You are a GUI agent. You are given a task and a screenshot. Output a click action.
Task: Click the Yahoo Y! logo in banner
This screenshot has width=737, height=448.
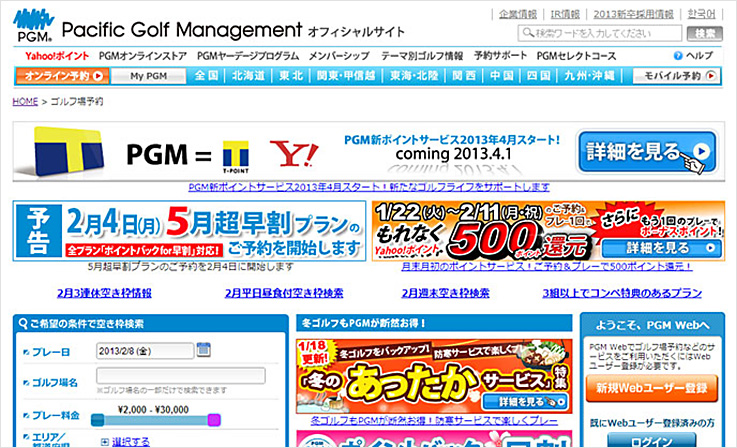(294, 154)
